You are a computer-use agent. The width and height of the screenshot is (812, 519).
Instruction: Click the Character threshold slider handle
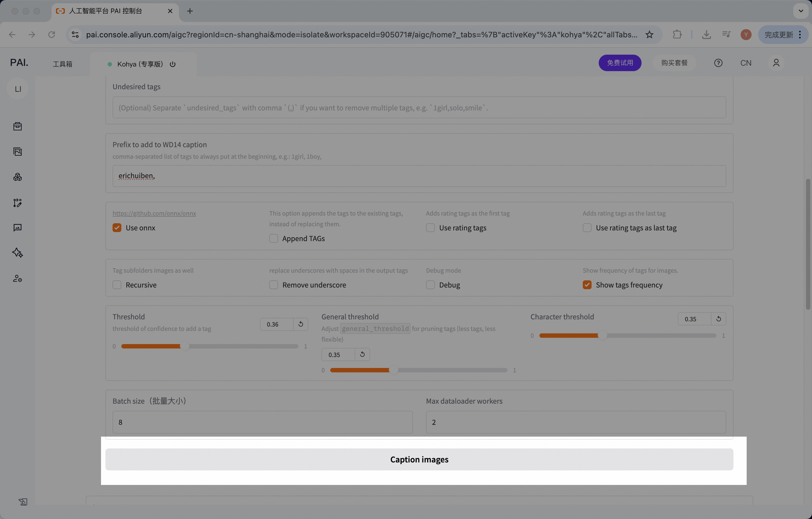602,336
